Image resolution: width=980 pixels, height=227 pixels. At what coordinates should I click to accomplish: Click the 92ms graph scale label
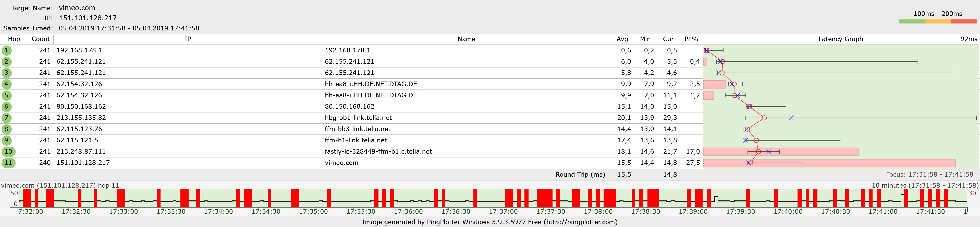969,39
